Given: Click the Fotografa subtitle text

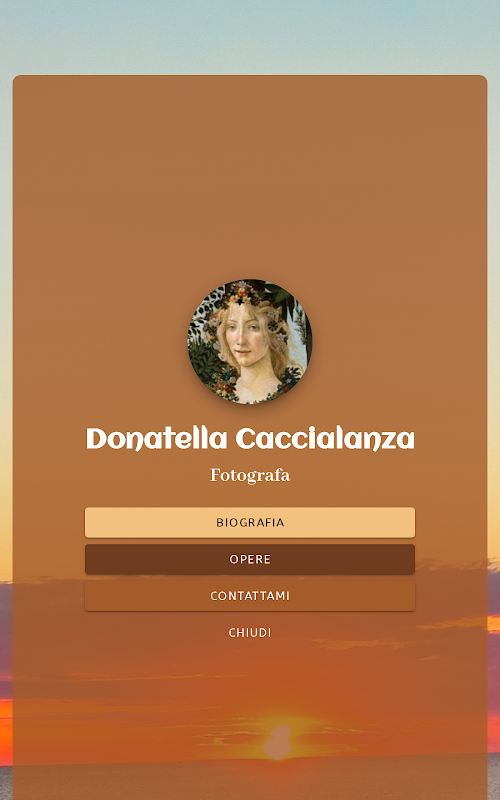Looking at the screenshot, I should point(250,476).
